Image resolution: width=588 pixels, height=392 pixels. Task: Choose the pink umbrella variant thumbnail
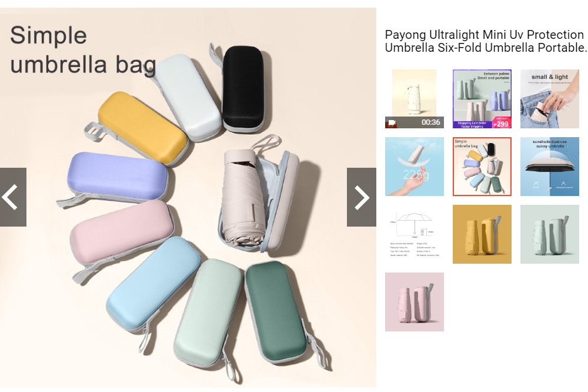(415, 302)
